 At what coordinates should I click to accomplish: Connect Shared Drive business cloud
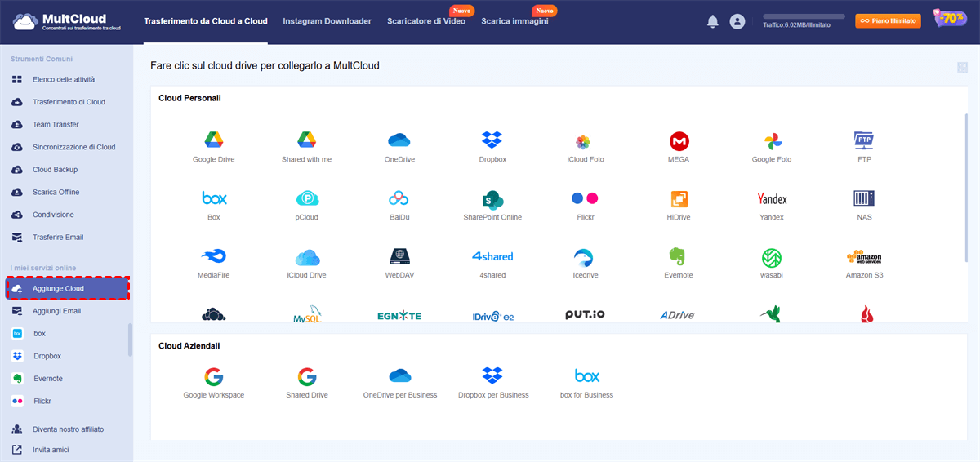(x=306, y=383)
